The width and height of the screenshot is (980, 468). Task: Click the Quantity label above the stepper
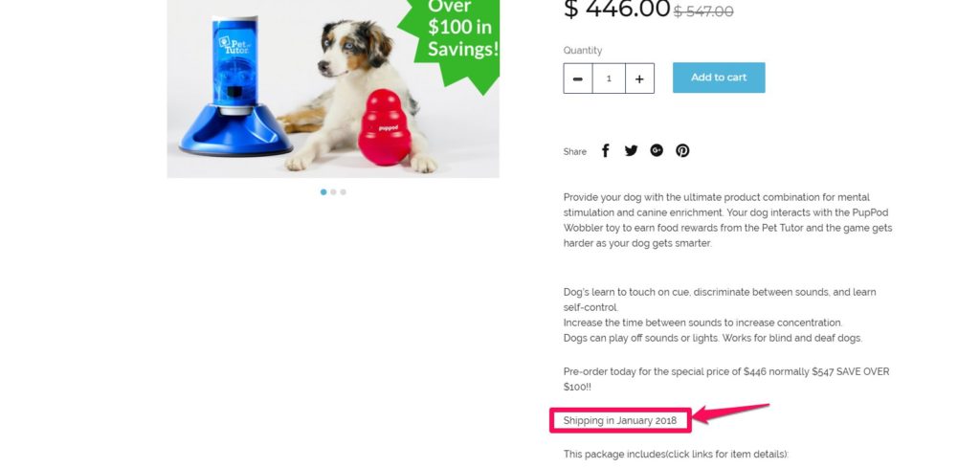coord(583,51)
